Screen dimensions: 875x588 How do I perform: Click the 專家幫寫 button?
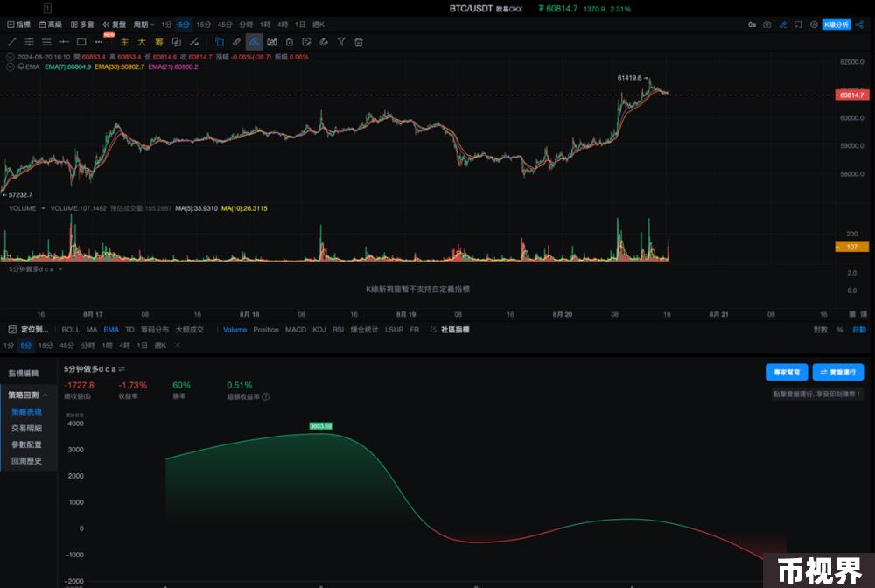787,372
